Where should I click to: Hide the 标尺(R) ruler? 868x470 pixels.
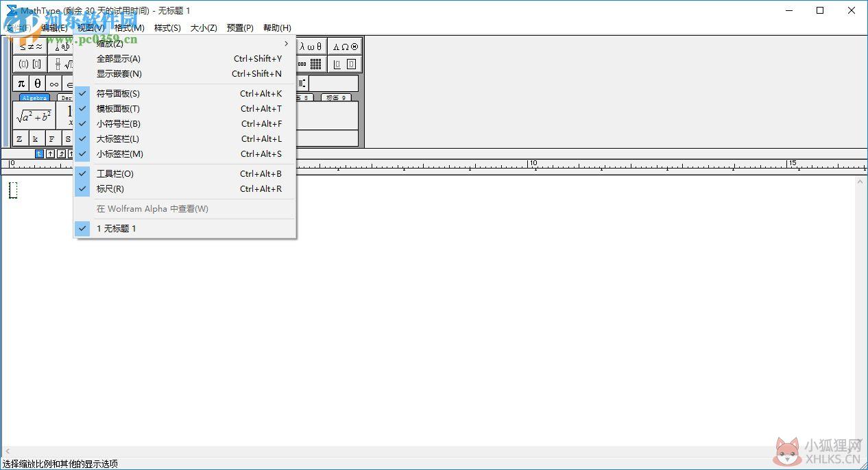coord(185,189)
